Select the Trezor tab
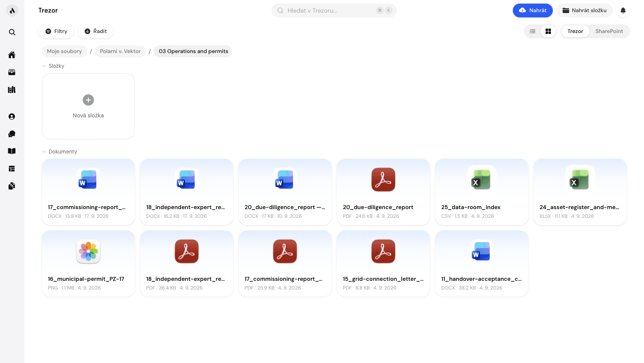The width and height of the screenshot is (644, 363). 575,31
